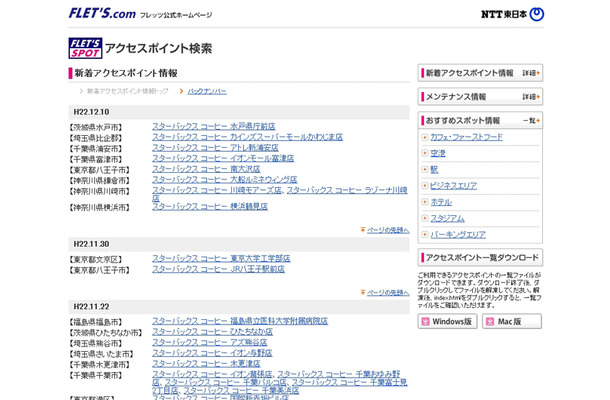Open 福島県立医科大学附属病院店 link
The image size is (610, 400).
pos(240,321)
